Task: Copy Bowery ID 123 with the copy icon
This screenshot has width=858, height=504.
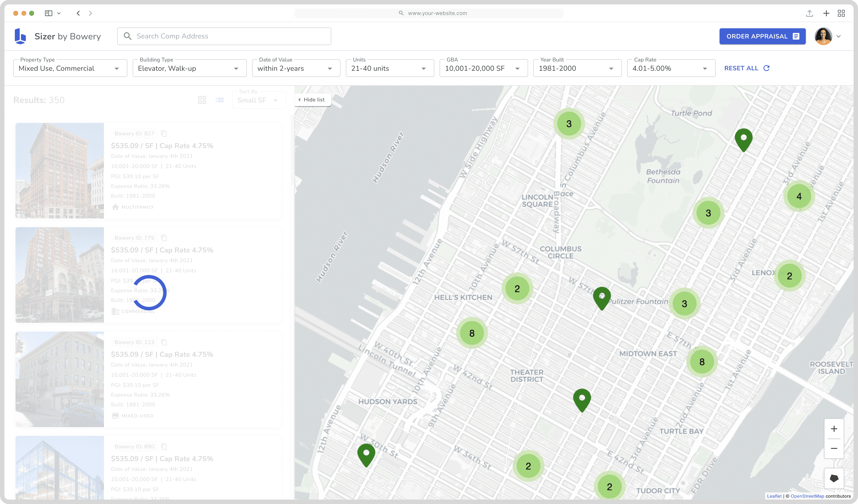Action: 164,342
